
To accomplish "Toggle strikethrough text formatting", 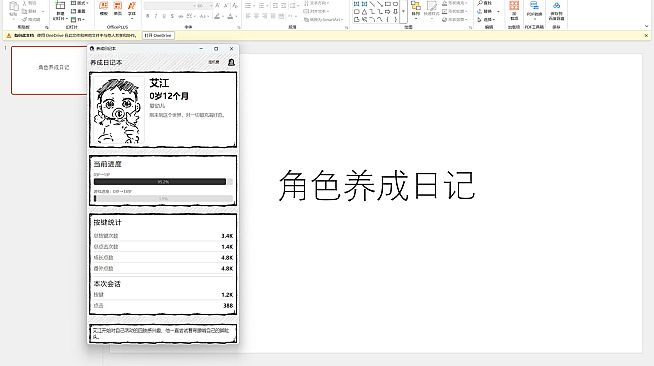I will point(172,16).
